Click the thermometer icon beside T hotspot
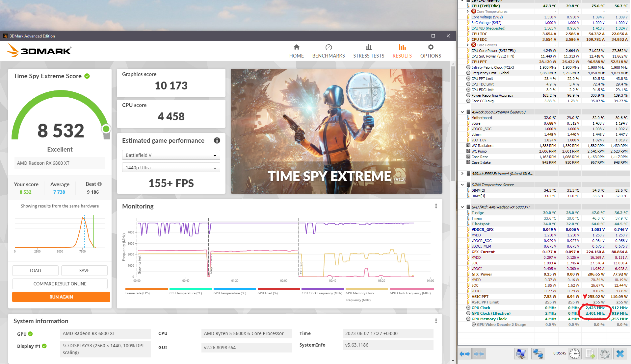This screenshot has height=364, width=631. (x=468, y=224)
